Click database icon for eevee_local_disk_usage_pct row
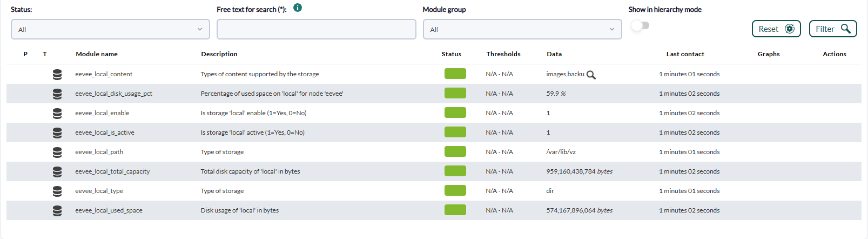The width and height of the screenshot is (868, 239). point(57,94)
